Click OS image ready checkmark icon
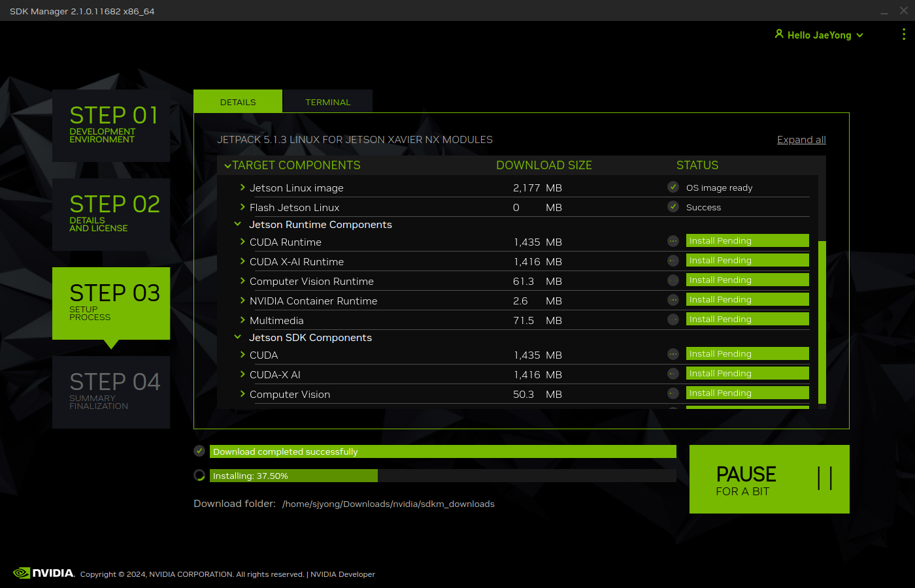This screenshot has width=915, height=588. (673, 187)
